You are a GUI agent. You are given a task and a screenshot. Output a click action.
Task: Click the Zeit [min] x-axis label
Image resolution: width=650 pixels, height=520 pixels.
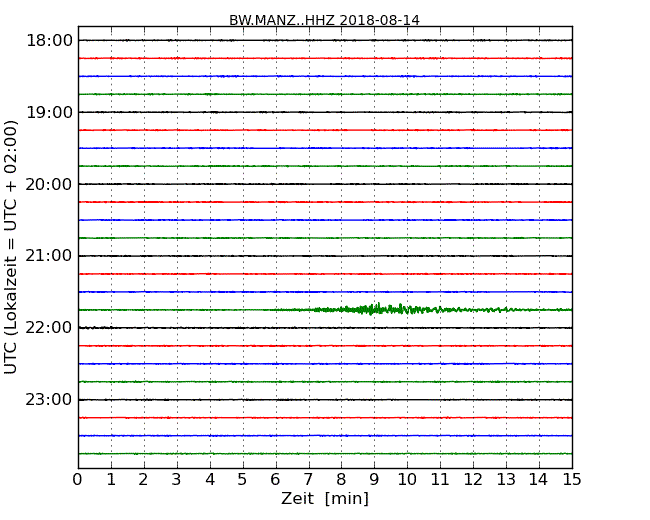[x=325, y=498]
